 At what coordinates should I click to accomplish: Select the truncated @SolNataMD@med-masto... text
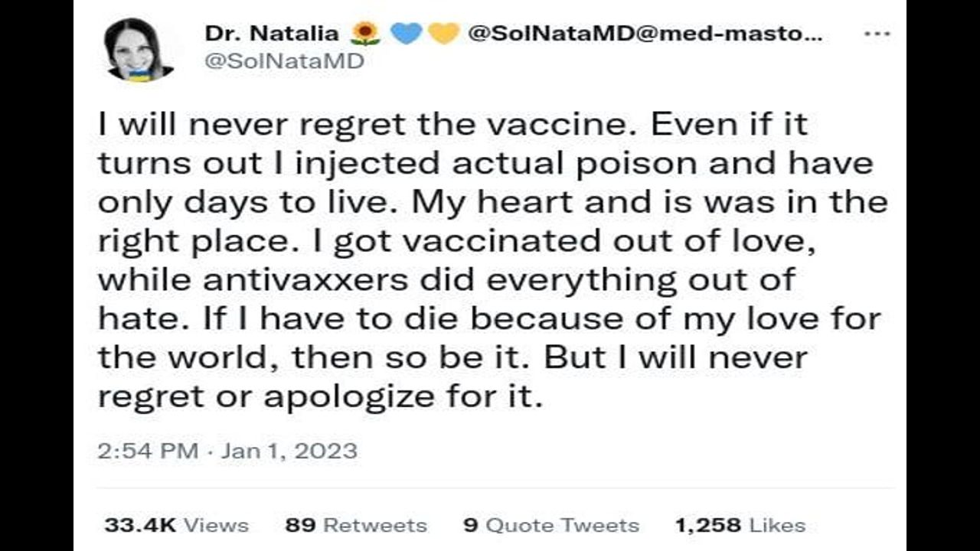(x=645, y=34)
